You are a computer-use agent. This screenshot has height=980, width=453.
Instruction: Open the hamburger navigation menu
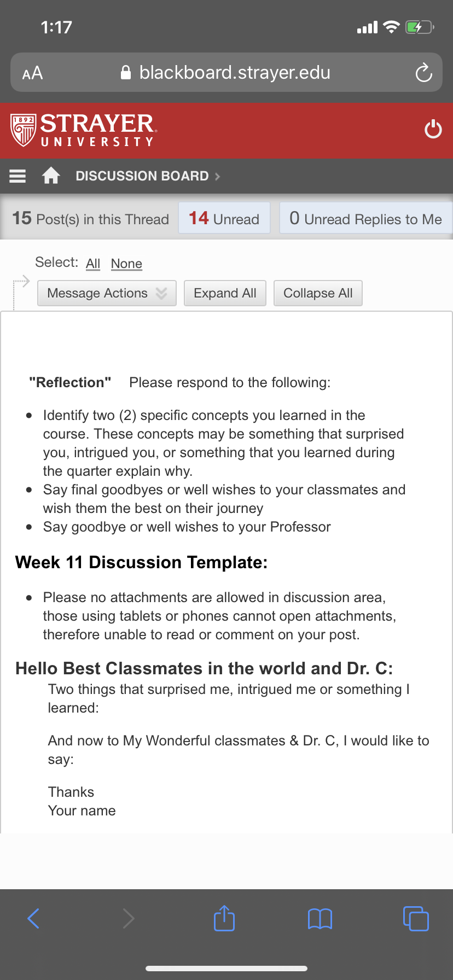click(18, 176)
